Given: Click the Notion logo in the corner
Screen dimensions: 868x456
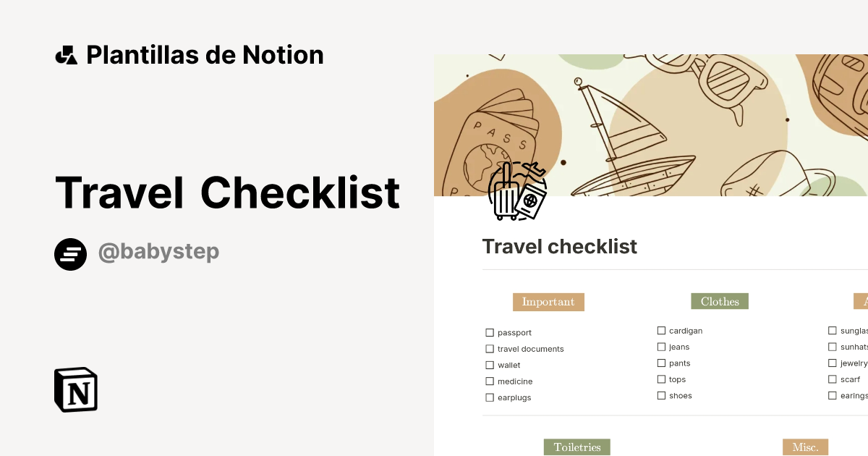Looking at the screenshot, I should (75, 389).
